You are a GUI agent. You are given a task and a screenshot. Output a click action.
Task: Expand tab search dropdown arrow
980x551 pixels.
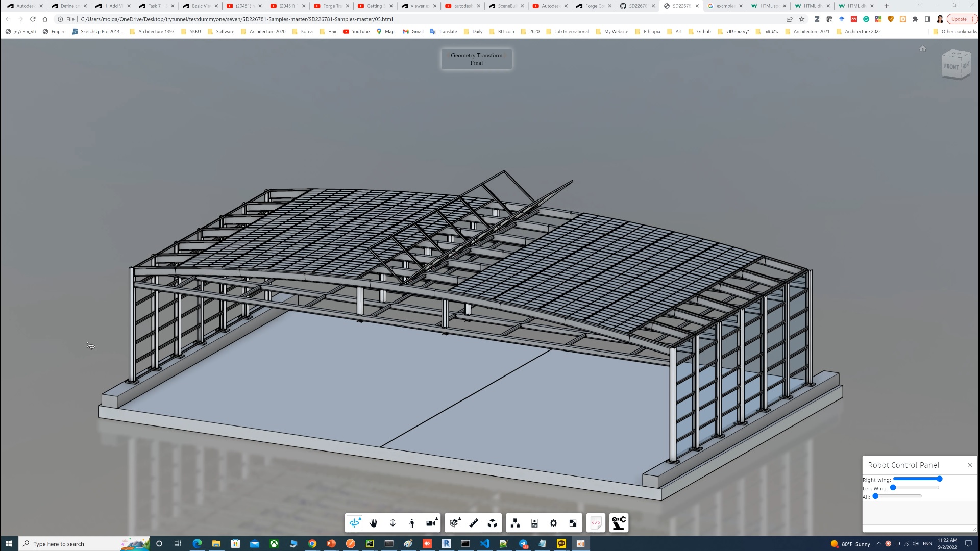tap(919, 5)
